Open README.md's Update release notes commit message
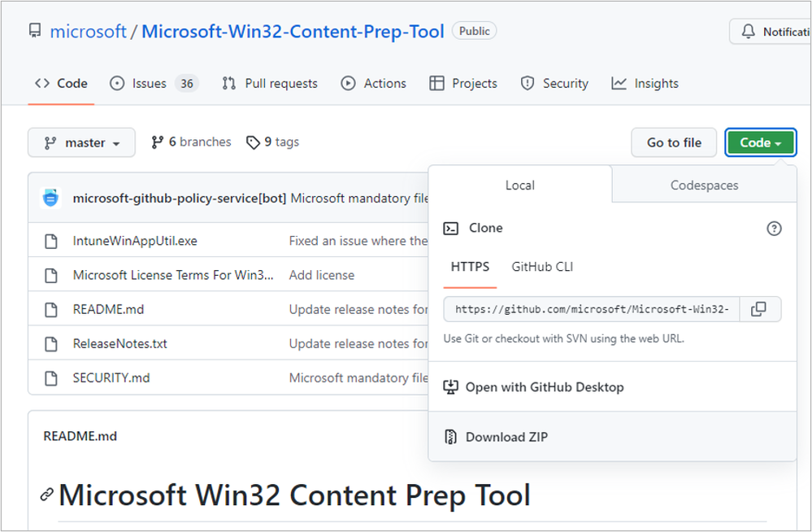The height and width of the screenshot is (532, 812). [358, 310]
